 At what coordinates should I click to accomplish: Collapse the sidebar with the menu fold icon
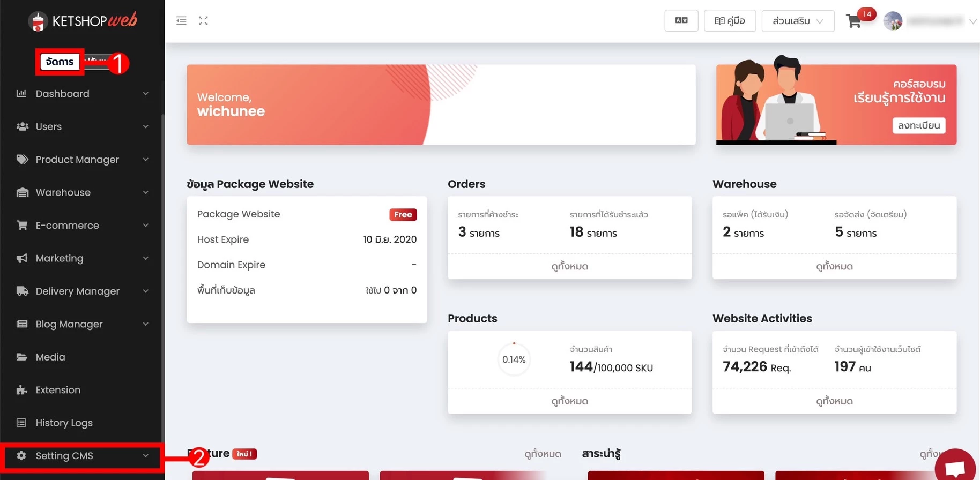181,21
